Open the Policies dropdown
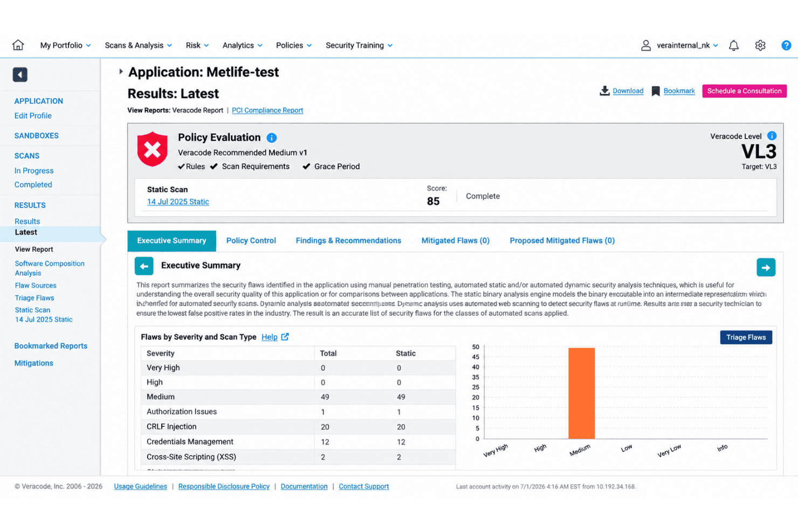798x532 pixels. tap(294, 45)
